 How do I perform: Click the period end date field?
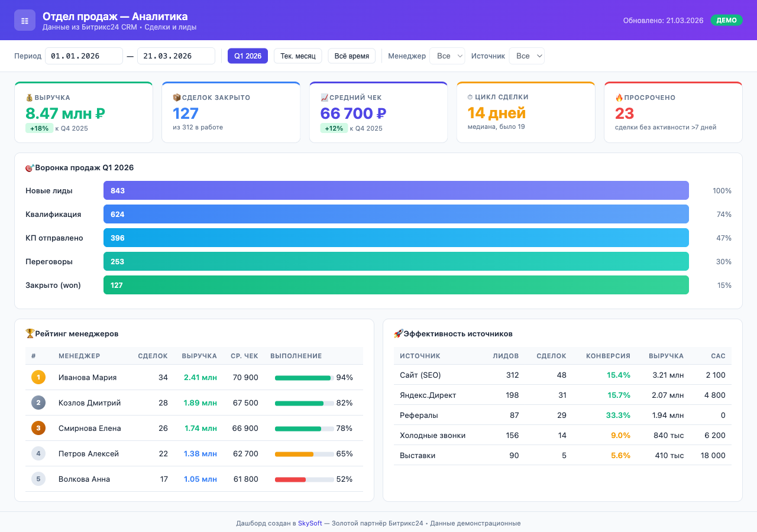tap(176, 56)
